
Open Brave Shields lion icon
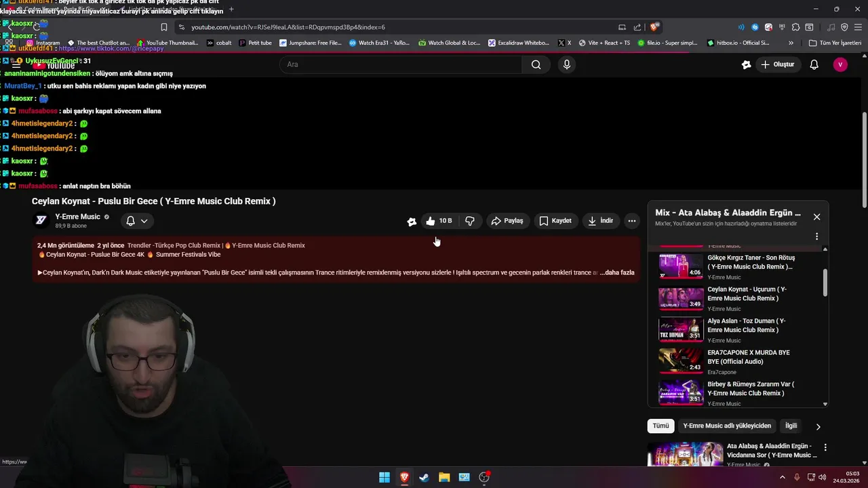point(654,27)
